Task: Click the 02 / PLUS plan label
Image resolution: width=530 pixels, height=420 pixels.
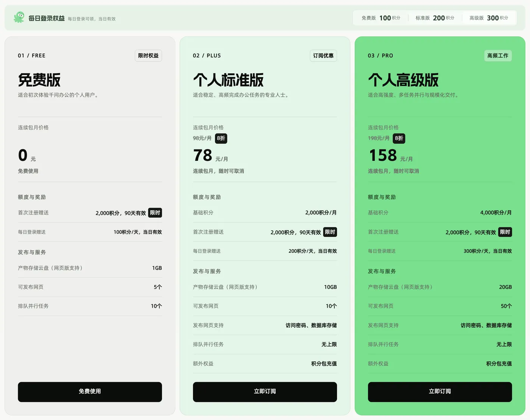Action: click(x=207, y=56)
